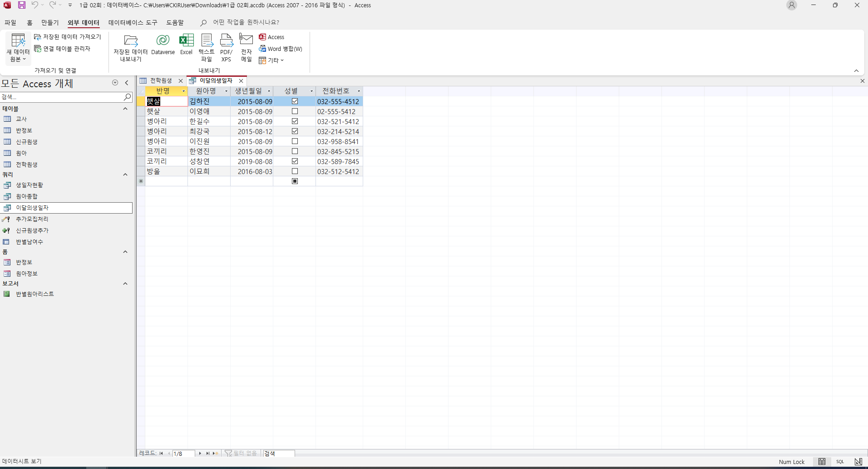Image resolution: width=868 pixels, height=469 pixels.
Task: Uncheck the 성별 checkbox for 김하진
Action: pos(295,101)
